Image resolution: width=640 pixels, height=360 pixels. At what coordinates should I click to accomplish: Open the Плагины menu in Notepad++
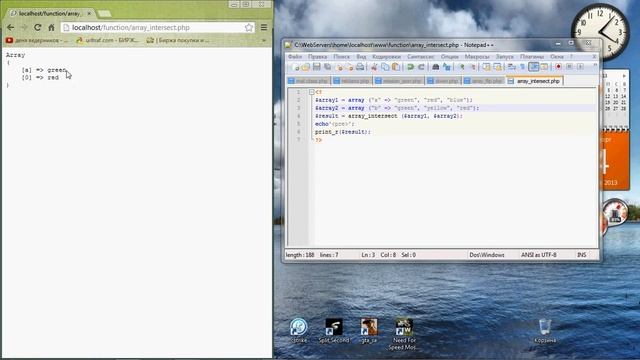click(x=532, y=57)
